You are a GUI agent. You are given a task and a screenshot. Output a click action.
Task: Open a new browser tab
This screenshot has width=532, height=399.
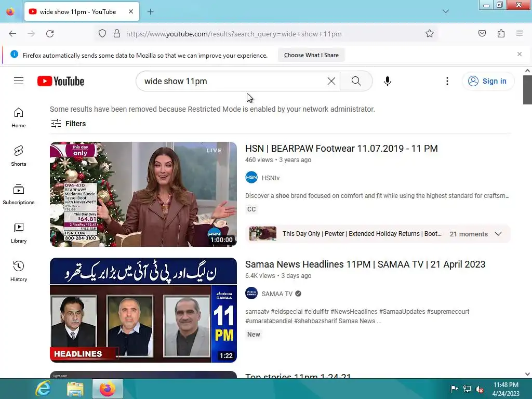click(150, 12)
